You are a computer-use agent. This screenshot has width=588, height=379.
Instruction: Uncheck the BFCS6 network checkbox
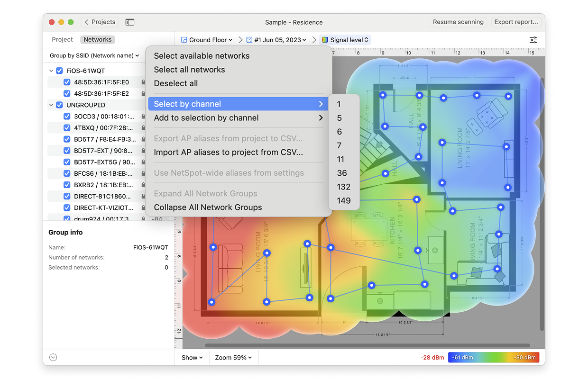click(67, 173)
